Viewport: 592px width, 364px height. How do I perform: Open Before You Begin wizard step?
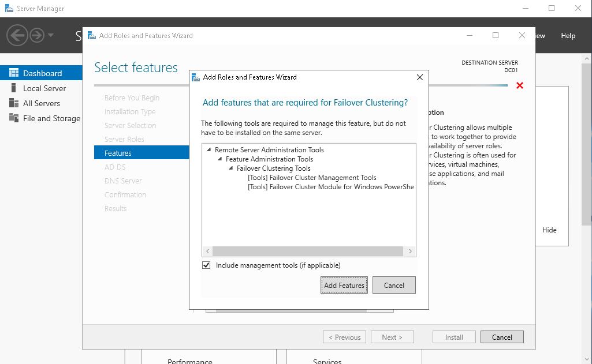pyautogui.click(x=132, y=97)
